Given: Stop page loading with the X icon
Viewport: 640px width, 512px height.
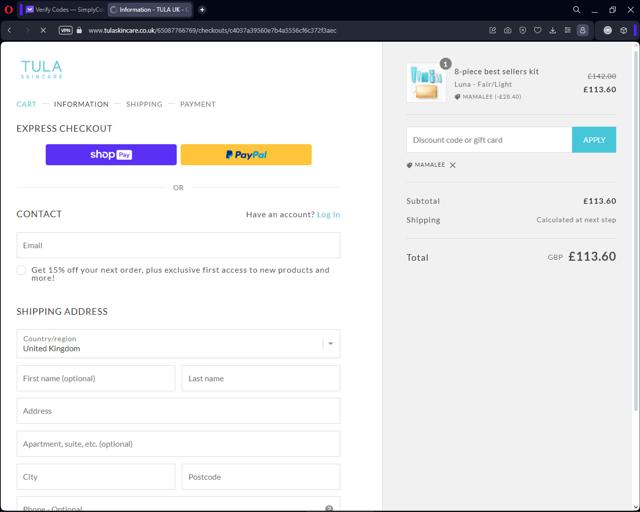Looking at the screenshot, I should 43,30.
